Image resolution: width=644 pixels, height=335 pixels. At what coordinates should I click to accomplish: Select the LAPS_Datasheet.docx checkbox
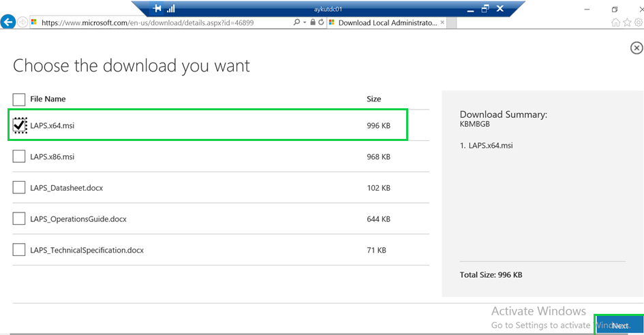[x=19, y=188]
